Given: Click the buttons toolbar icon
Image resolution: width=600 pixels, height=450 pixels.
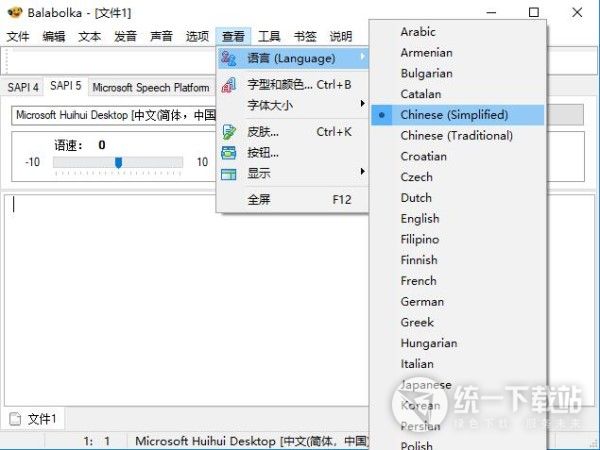Looking at the screenshot, I should click(229, 153).
